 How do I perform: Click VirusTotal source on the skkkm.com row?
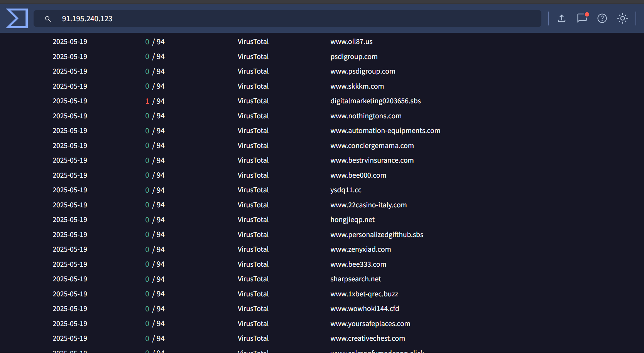(x=253, y=86)
